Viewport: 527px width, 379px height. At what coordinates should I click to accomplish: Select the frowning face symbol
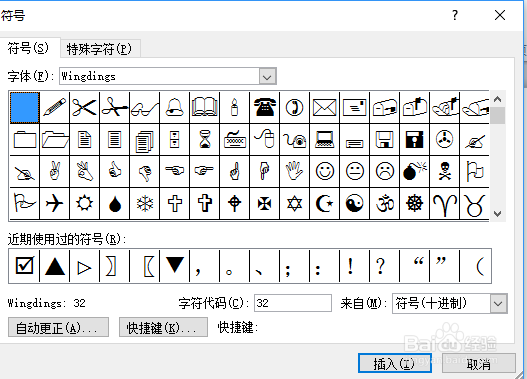[x=384, y=171]
